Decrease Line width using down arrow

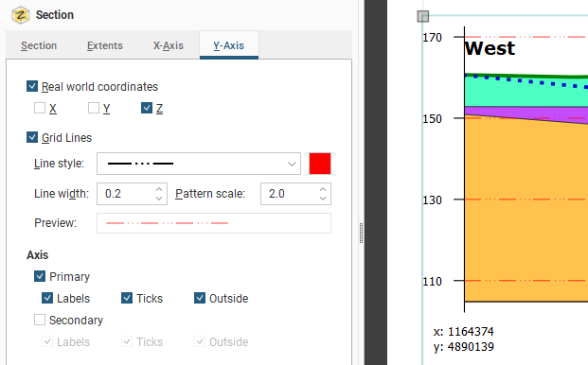159,199
